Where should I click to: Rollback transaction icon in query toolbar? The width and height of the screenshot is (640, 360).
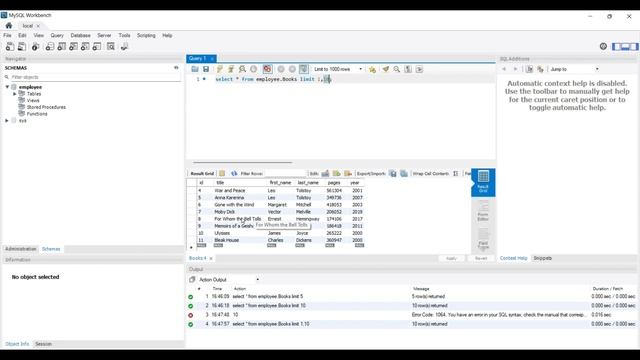[x=292, y=69]
